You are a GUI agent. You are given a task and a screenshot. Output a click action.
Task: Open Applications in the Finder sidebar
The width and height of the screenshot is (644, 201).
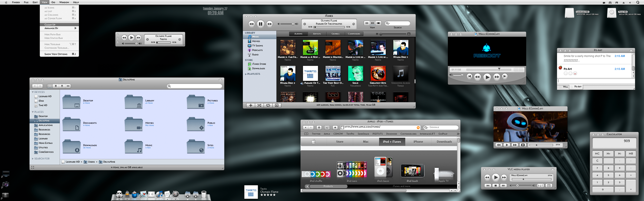44,125
